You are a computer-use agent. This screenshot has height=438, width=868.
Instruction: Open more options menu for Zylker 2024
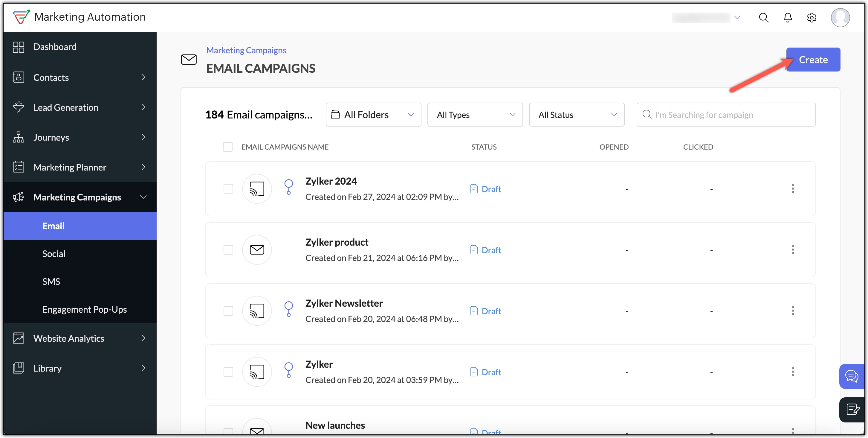[792, 188]
